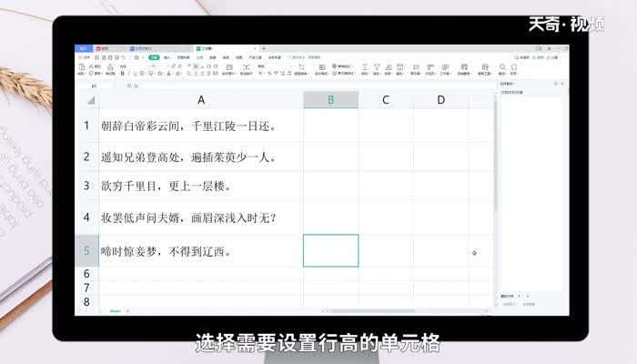Click the Auto Wrap text icon
Screen dimensions: 637x364
point(247,67)
